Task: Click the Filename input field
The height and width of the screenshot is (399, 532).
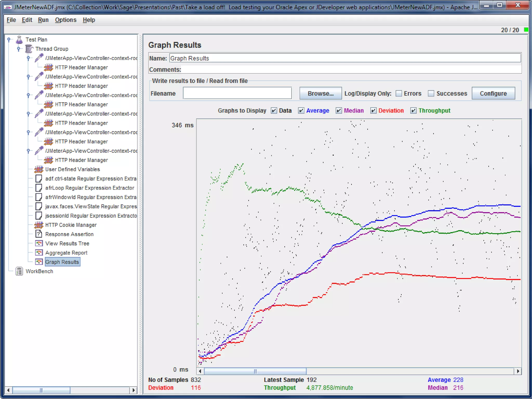Action: point(237,93)
